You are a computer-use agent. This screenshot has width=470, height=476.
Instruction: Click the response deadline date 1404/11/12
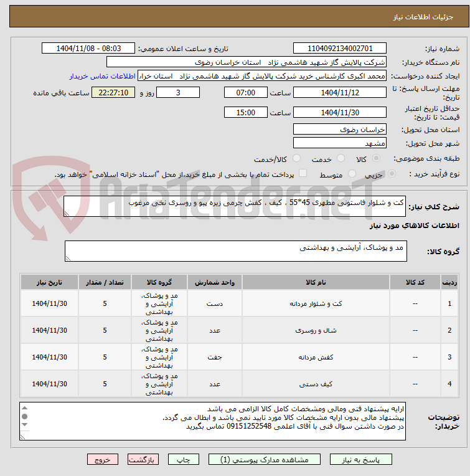tap(340, 92)
